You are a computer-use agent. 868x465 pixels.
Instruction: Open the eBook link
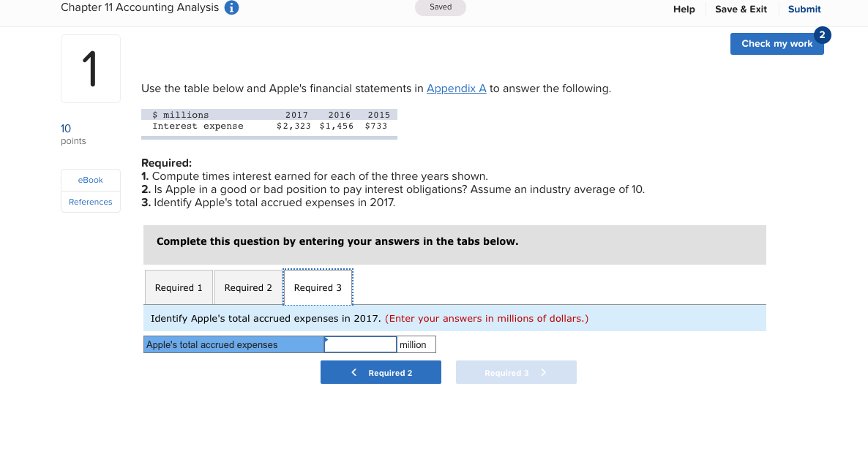point(90,181)
